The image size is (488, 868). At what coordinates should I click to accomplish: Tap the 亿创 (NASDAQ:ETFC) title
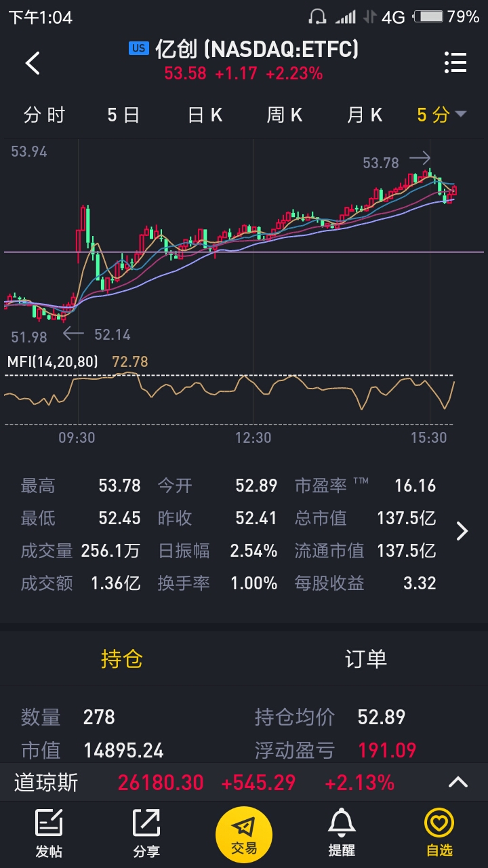pos(256,49)
